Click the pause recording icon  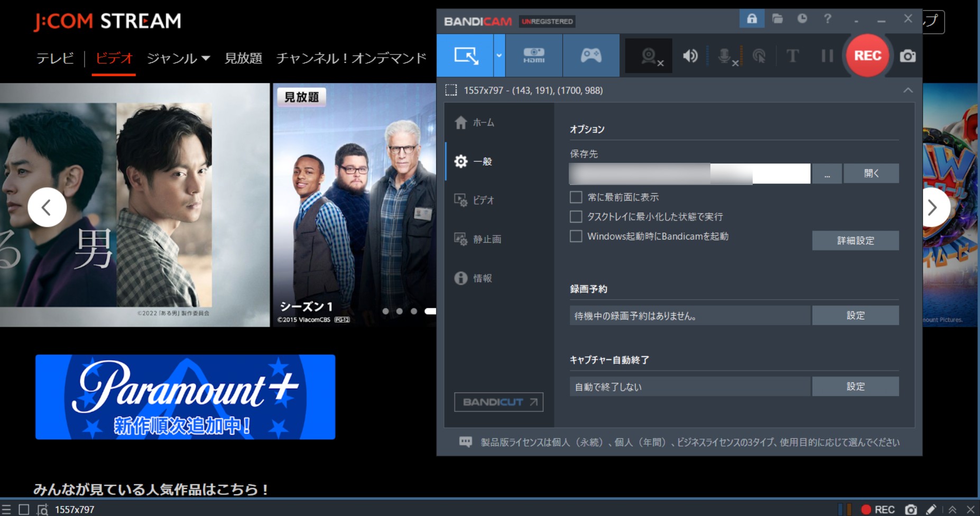pos(827,56)
